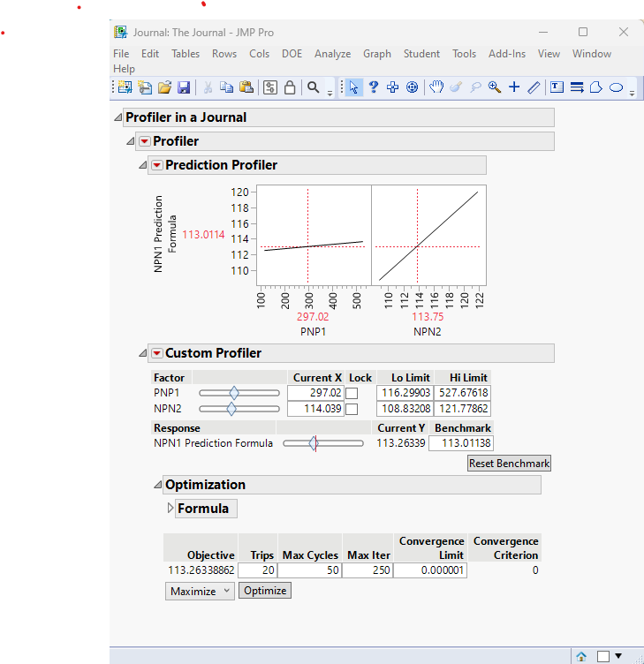Screen dimensions: 644x664
Task: Open file with the folder icon
Action: (164, 87)
